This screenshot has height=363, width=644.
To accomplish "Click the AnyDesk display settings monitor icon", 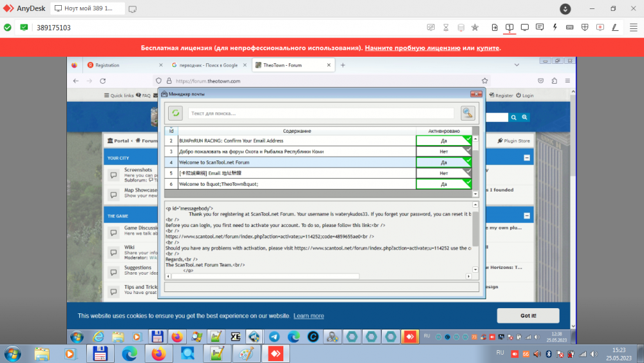I will tap(524, 28).
